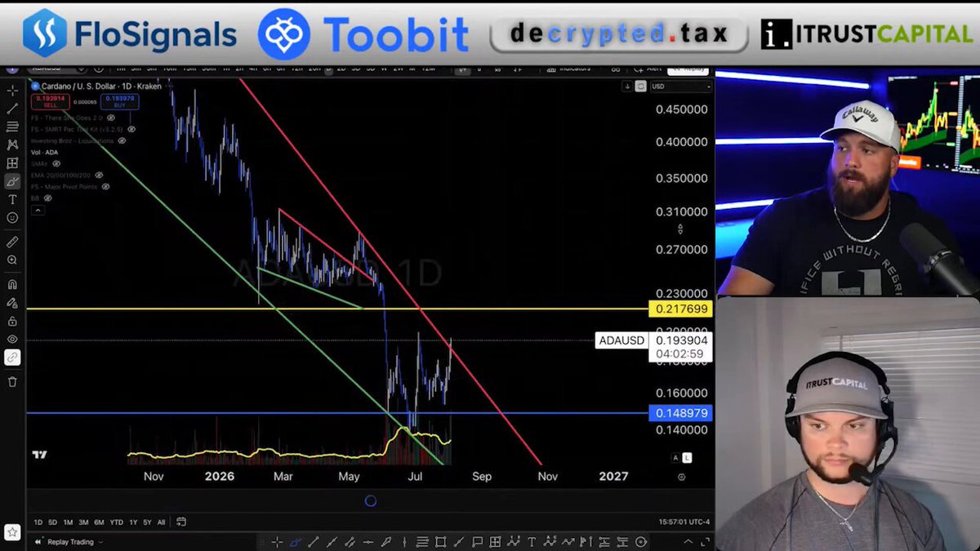Activate the zoom in tool
This screenshot has height=551, width=980.
pyautogui.click(x=12, y=260)
